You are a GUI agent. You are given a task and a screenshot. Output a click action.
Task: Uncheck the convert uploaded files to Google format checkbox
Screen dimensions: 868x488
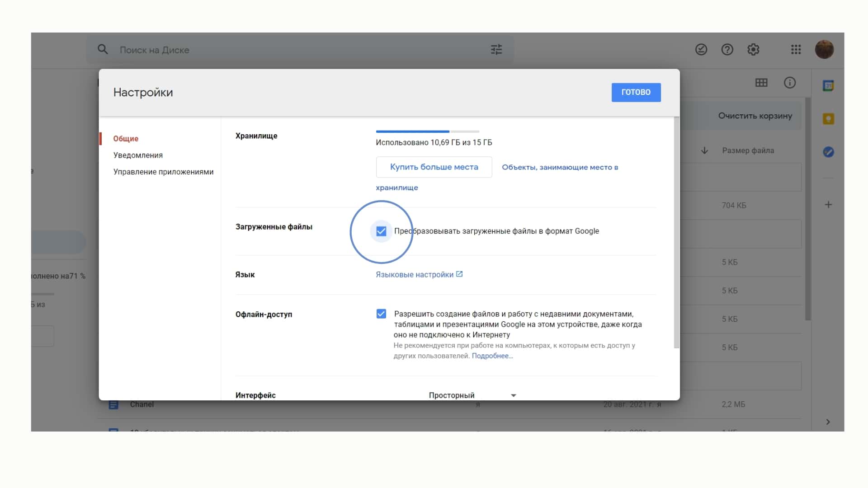click(x=381, y=231)
